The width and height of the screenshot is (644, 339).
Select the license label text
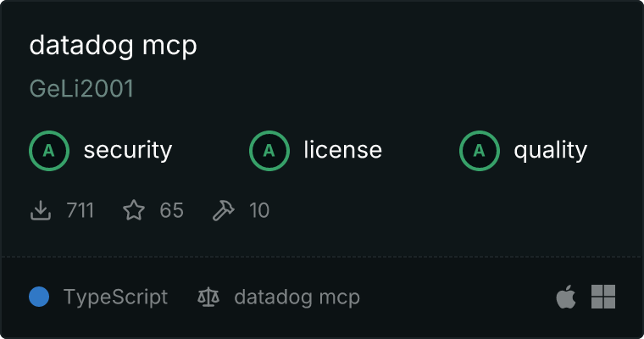(x=343, y=149)
